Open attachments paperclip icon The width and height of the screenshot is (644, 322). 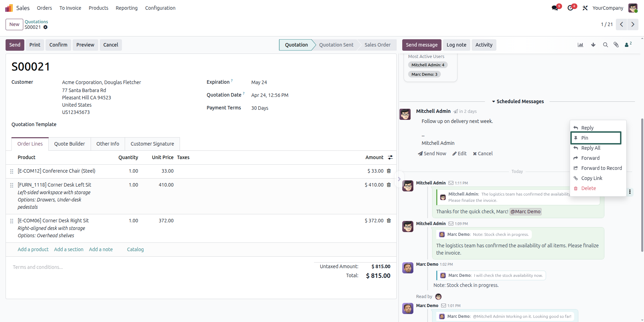[x=616, y=45]
